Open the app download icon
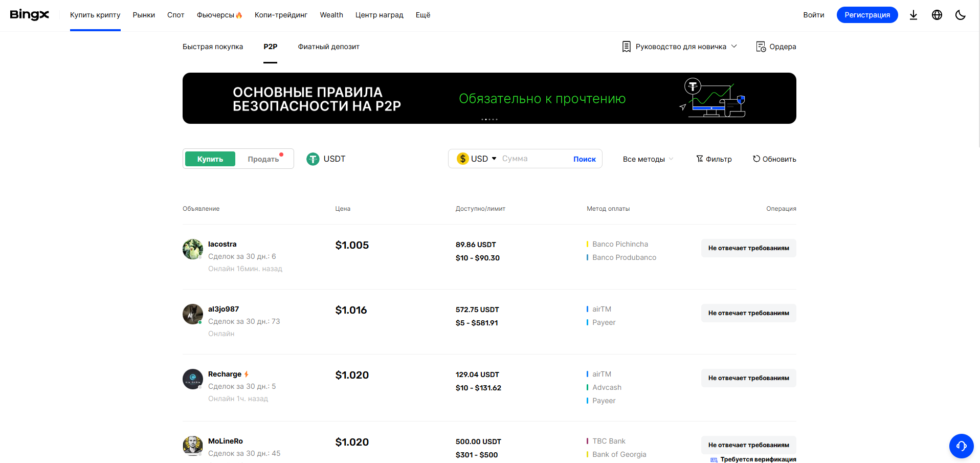This screenshot has width=980, height=463. (914, 15)
